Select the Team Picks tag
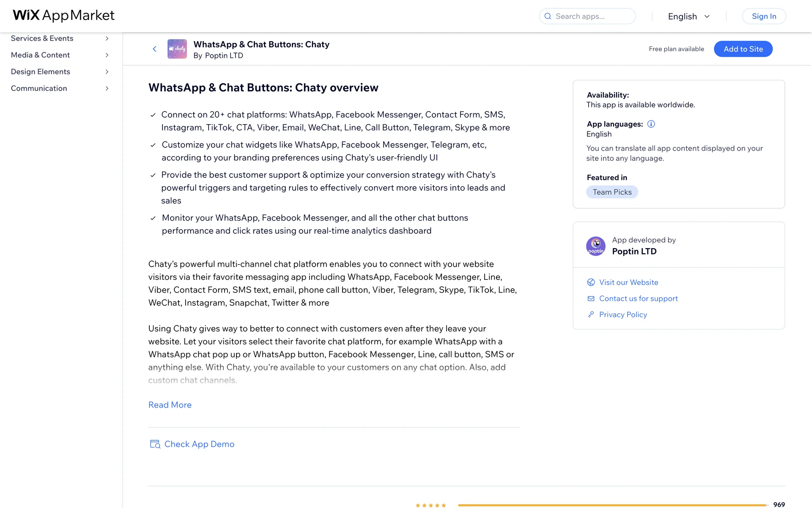Viewport: 812px width, 508px height. pos(612,192)
